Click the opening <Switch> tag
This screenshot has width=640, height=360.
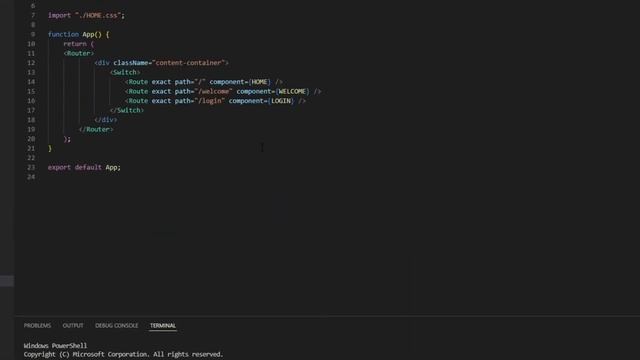[x=125, y=72]
